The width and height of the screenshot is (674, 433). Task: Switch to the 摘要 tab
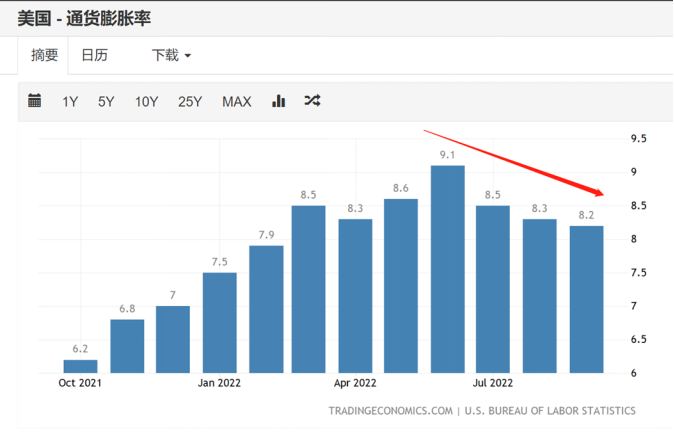(43, 55)
